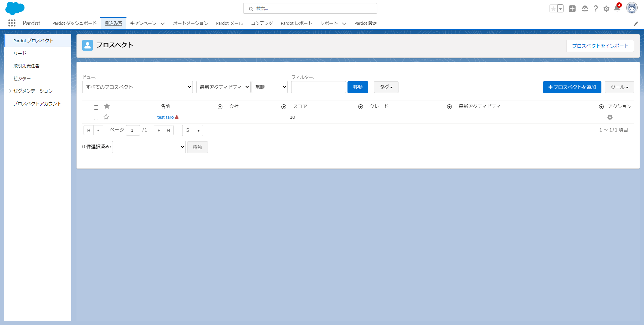644x325 pixels.
Task: Go to previous page of results
Action: [98, 130]
